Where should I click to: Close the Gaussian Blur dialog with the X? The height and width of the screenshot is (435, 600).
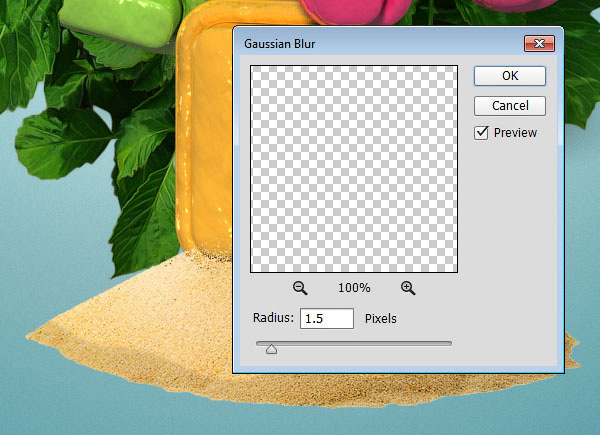[x=539, y=44]
